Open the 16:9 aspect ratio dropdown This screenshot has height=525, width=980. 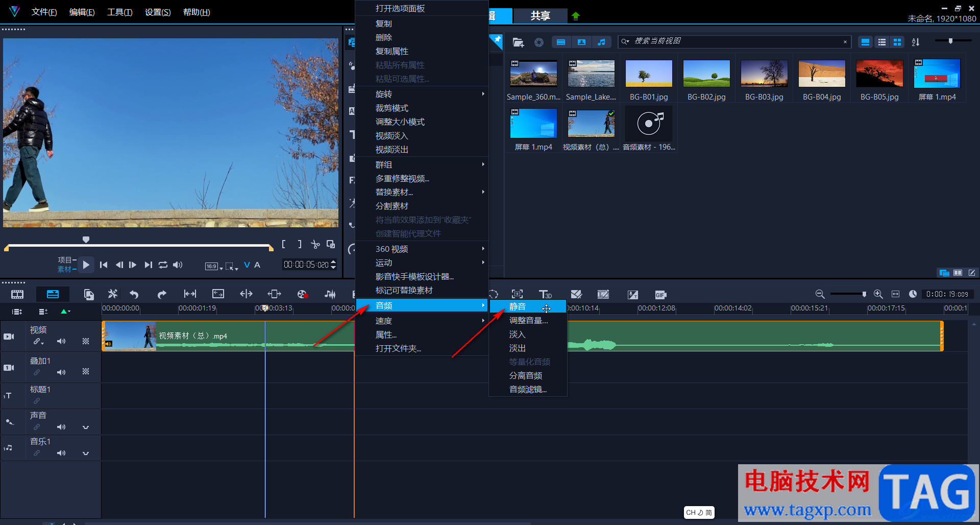(213, 266)
